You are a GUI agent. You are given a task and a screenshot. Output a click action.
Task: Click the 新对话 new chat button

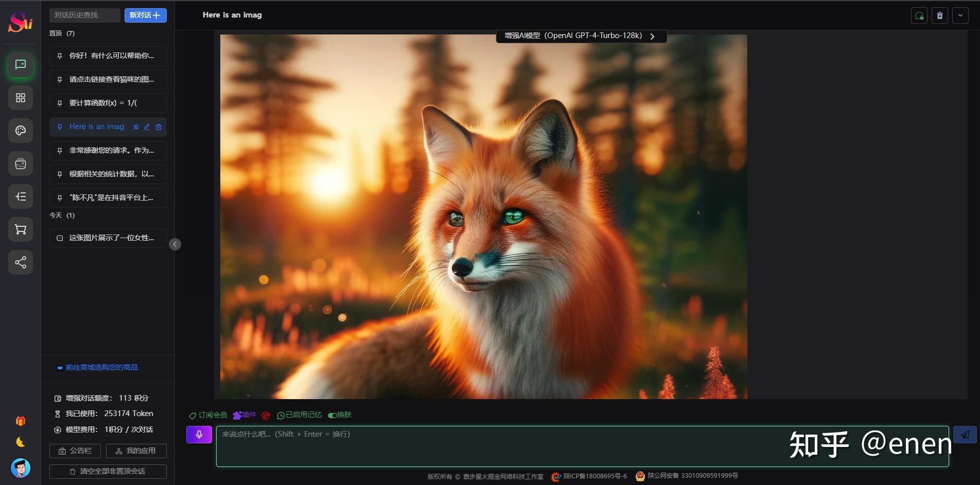[145, 15]
